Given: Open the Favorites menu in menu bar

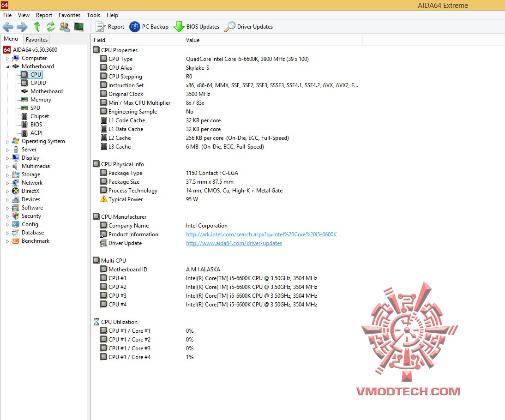Looking at the screenshot, I should coord(69,15).
